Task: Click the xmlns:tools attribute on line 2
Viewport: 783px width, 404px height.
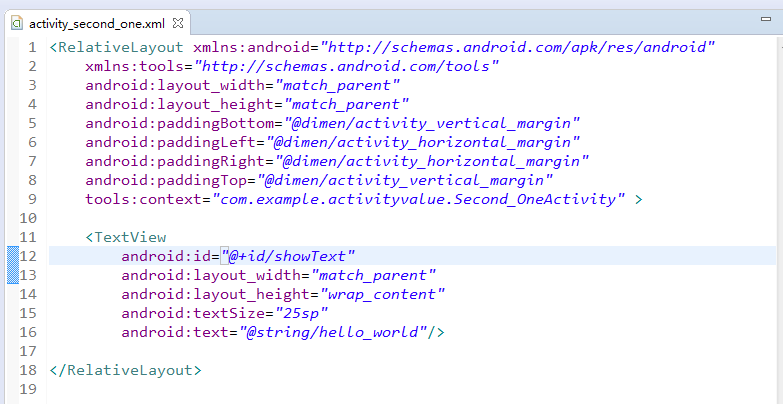Action: [x=135, y=66]
